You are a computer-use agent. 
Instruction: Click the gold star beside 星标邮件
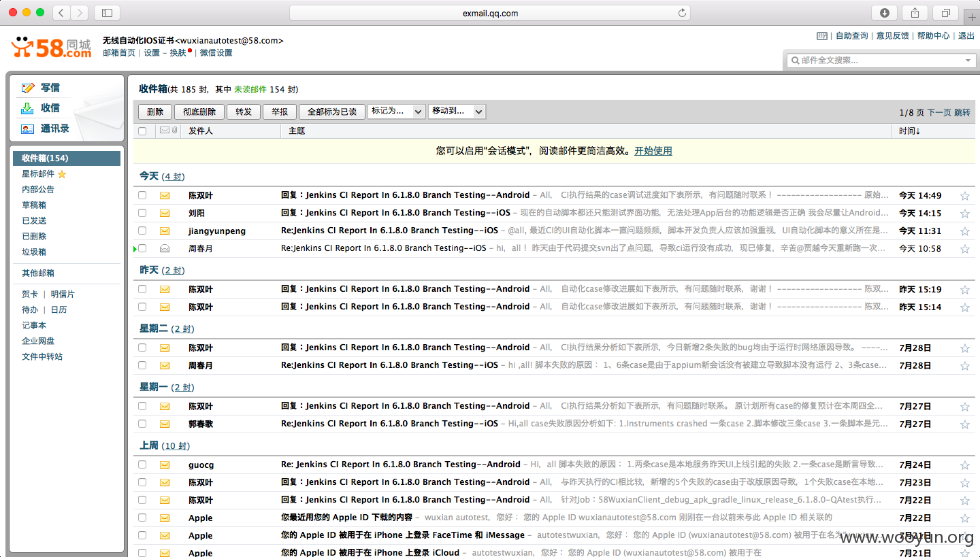coord(62,174)
